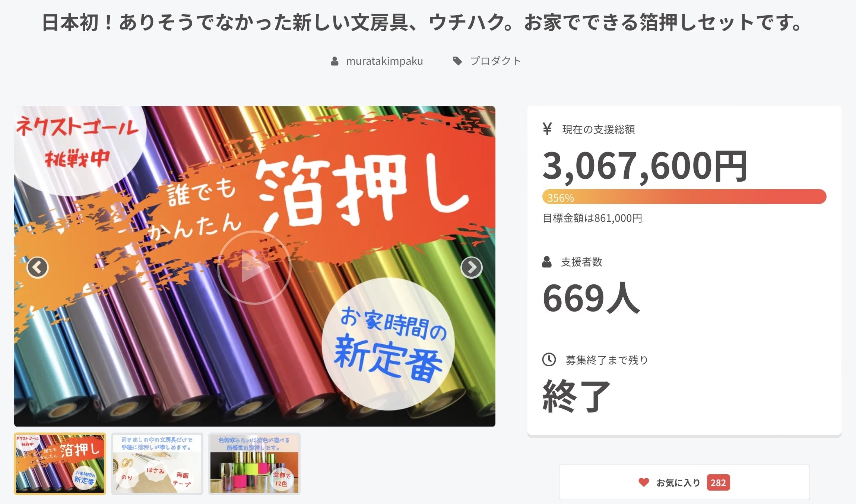The width and height of the screenshot is (856, 504).
Task: Click the heart icon in favorites button
Action: tap(644, 482)
